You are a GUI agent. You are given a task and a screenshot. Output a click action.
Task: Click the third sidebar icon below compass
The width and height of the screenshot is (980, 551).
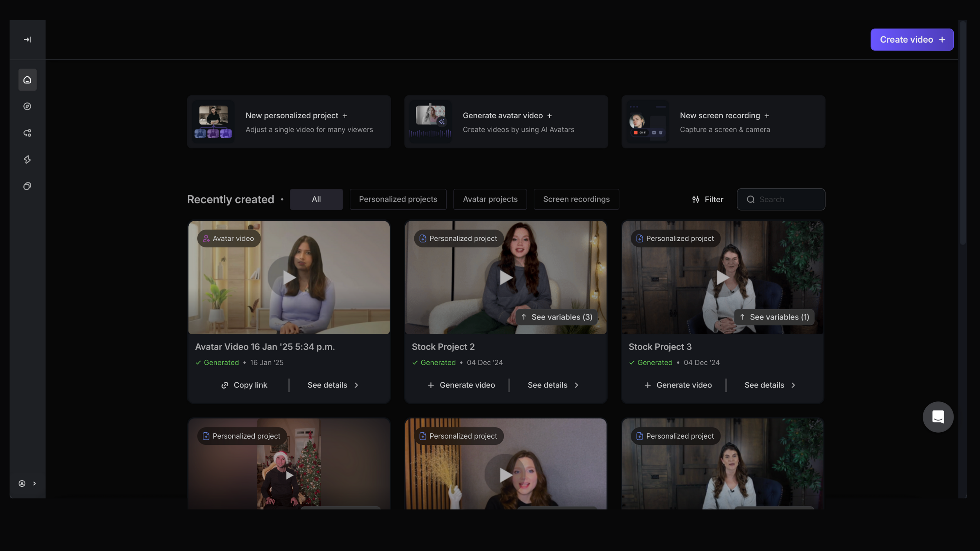point(27,133)
